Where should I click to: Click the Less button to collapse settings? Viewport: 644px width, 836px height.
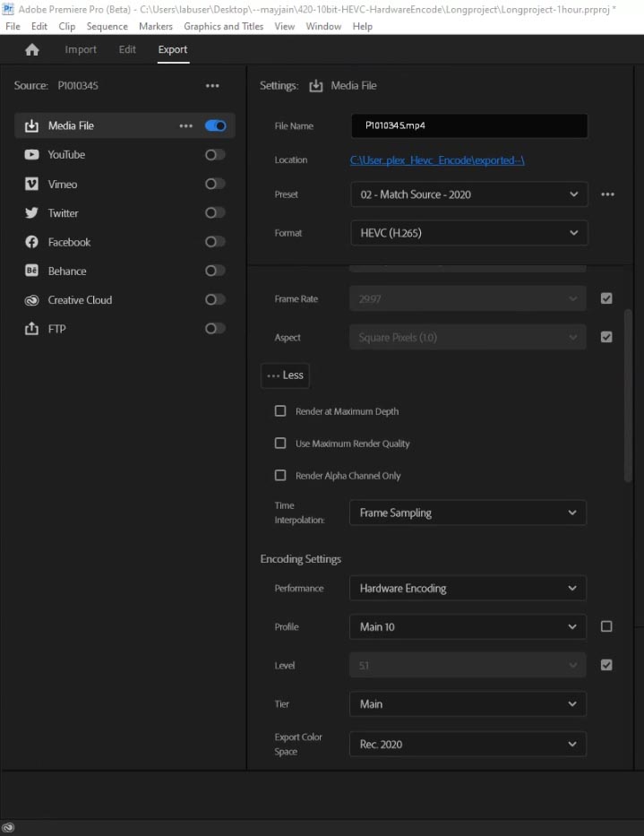tap(285, 375)
